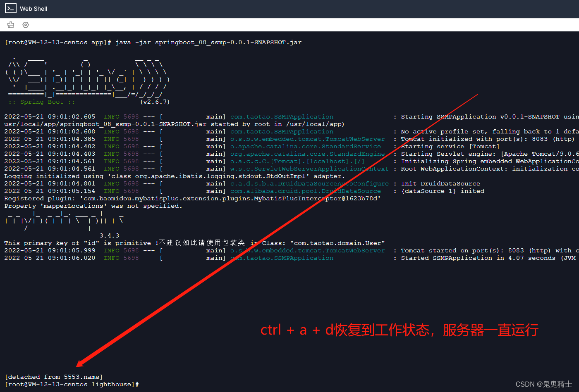Click "Starting service [Tomcat]" log message
This screenshot has height=392, width=579.
[x=450, y=146]
